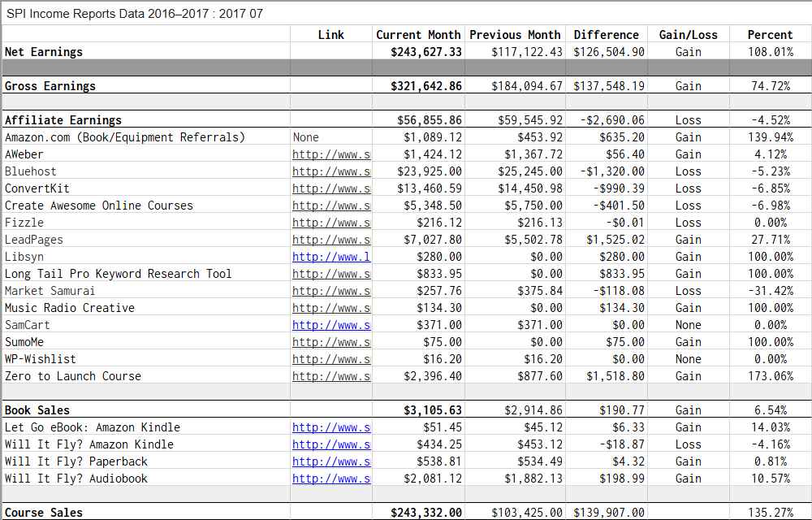This screenshot has width=812, height=520.
Task: Select the $117,122.43 previous month cell
Action: tap(527, 52)
